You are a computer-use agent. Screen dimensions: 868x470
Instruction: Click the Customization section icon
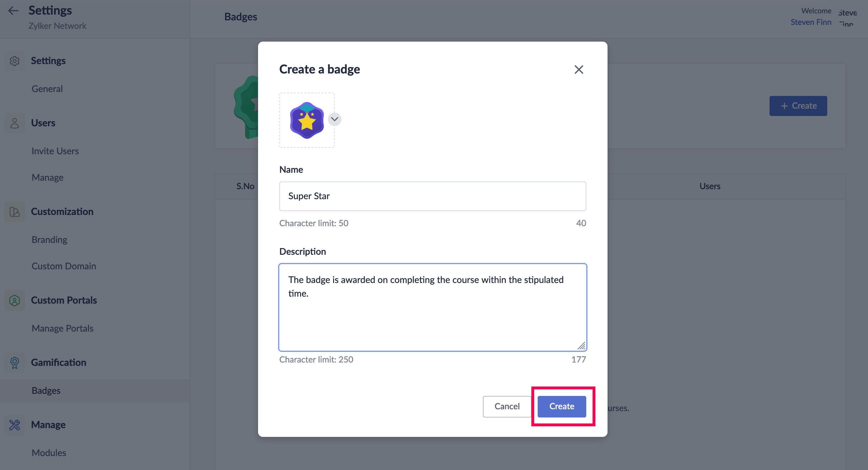pyautogui.click(x=15, y=212)
